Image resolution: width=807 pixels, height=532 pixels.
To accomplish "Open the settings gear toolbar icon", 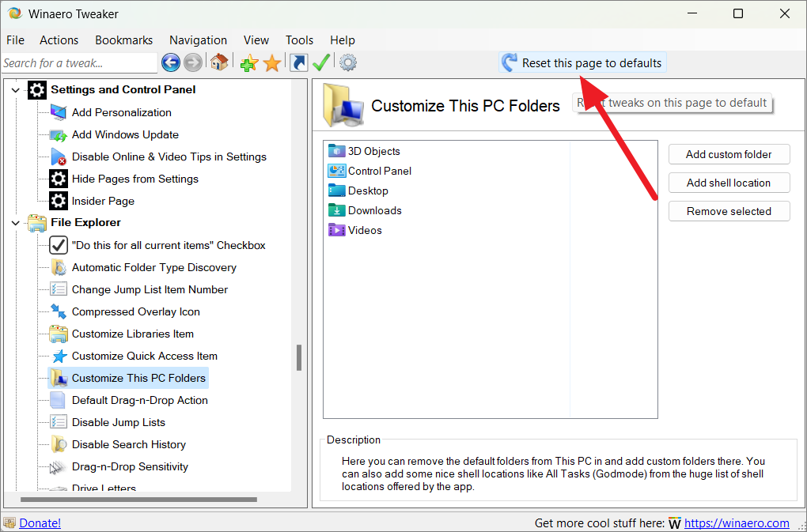I will [348, 62].
